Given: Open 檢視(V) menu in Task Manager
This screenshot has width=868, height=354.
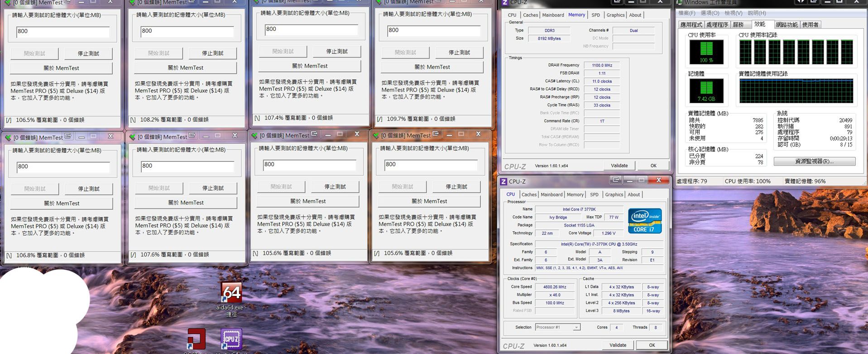Looking at the screenshot, I should [x=733, y=13].
